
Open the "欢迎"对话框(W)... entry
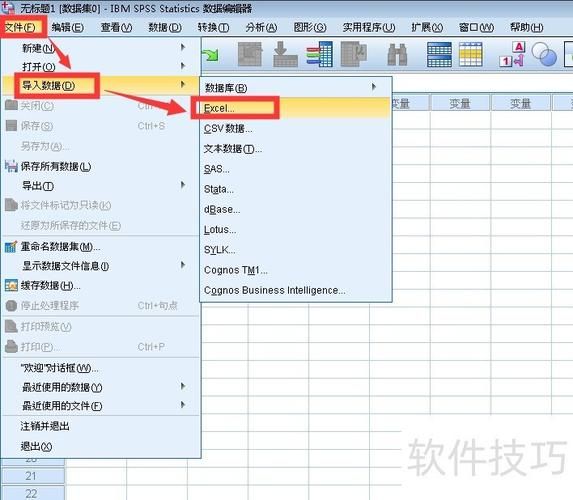(101, 368)
